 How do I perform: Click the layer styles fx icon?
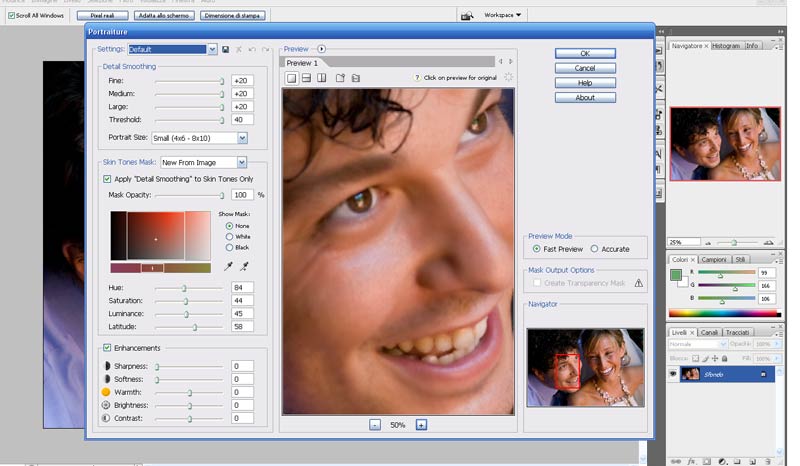tap(691, 461)
